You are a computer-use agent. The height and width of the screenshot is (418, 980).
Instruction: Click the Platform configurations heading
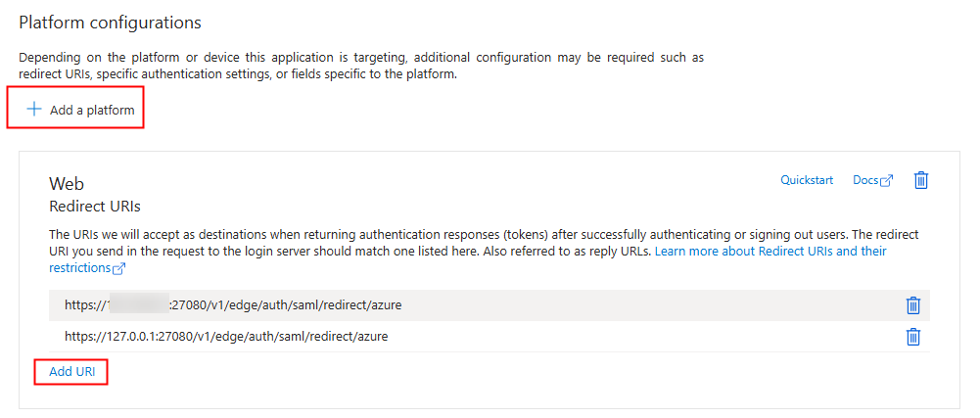click(x=111, y=23)
